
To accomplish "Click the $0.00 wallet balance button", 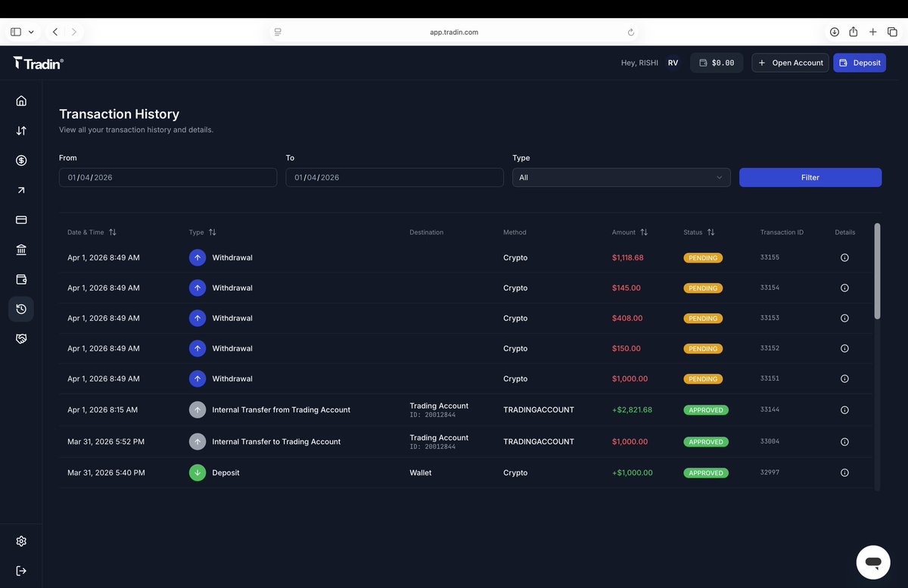I will coord(717,63).
